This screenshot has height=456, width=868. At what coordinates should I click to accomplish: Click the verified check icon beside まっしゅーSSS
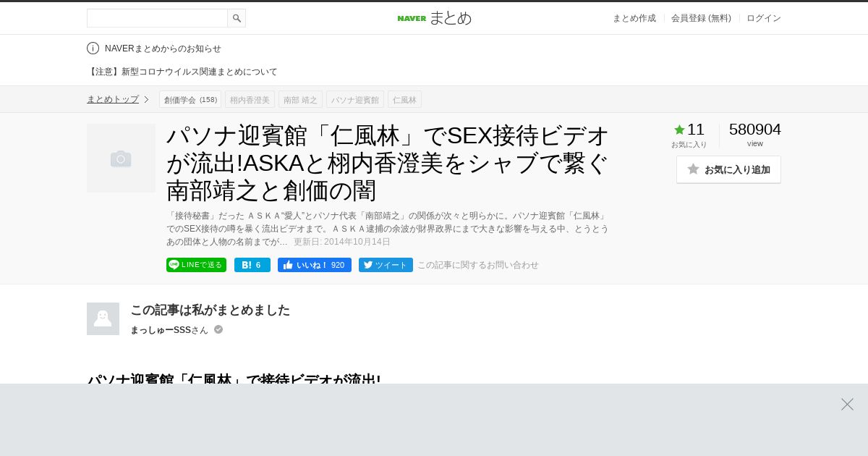(218, 329)
